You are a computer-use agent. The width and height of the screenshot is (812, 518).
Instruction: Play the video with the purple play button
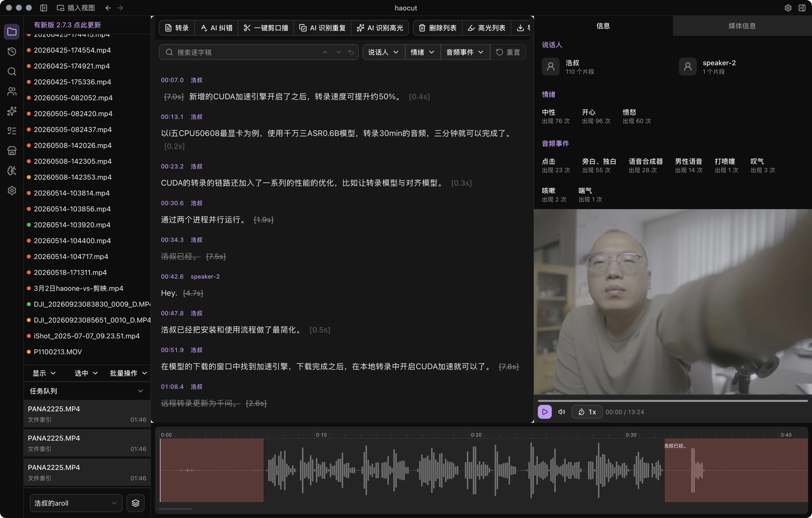pos(544,412)
